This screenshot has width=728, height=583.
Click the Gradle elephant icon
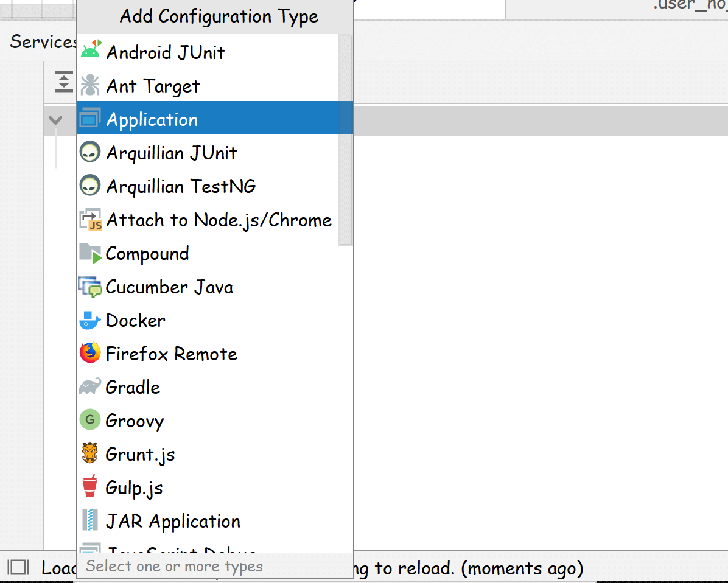click(90, 387)
